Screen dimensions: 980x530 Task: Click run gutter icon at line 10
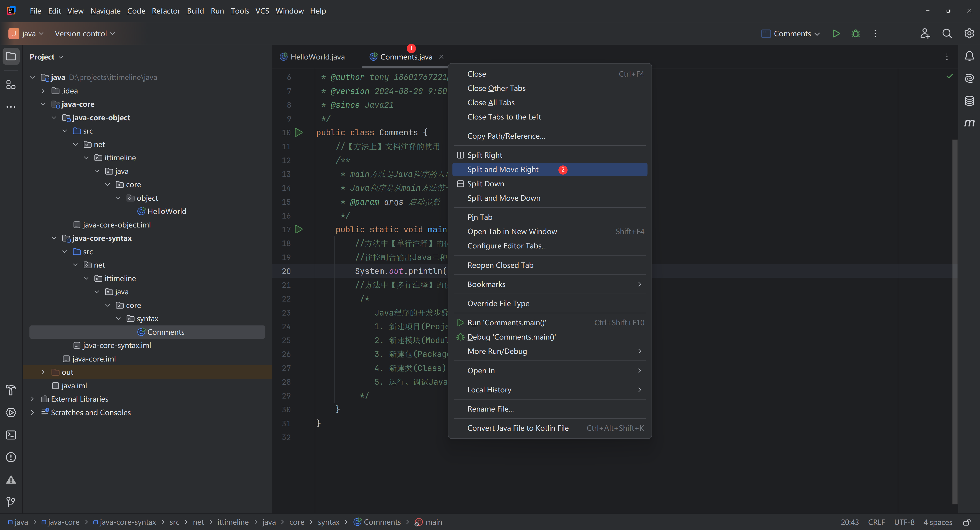[x=299, y=132]
